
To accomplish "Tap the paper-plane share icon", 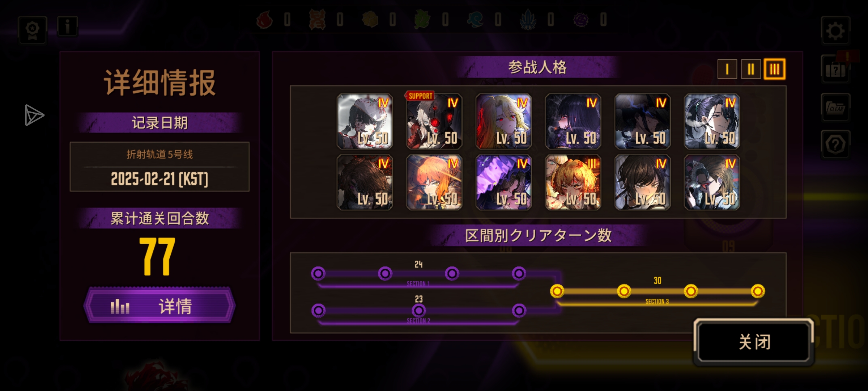I will [x=34, y=115].
